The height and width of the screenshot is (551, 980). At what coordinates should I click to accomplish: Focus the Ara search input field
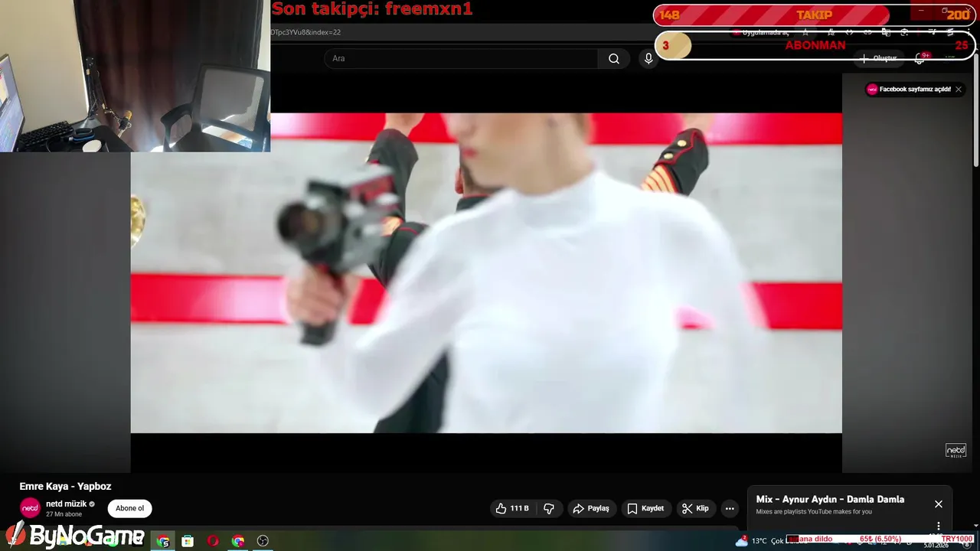click(462, 59)
